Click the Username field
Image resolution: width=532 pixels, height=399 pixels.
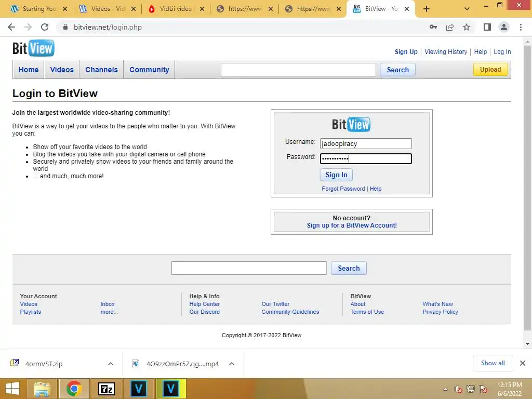pos(366,143)
